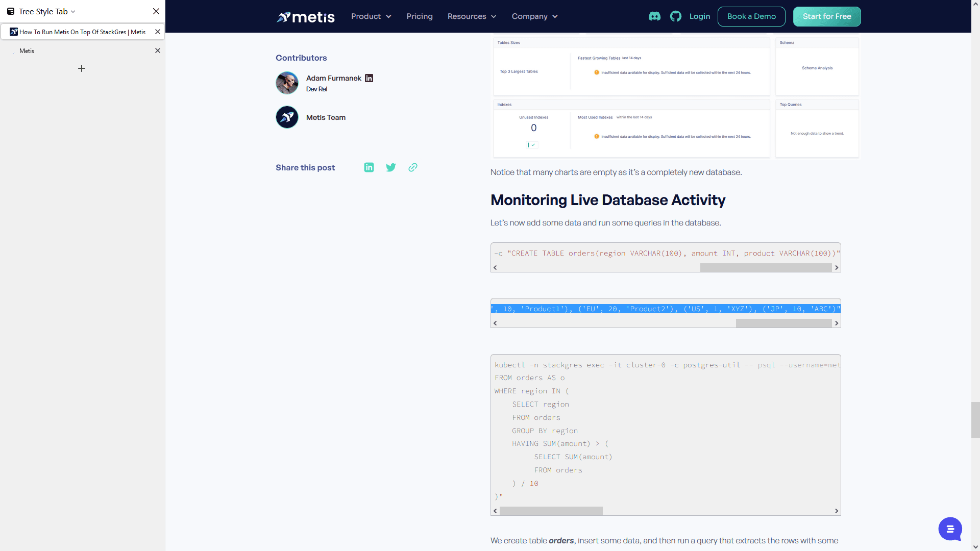This screenshot has width=980, height=551.
Task: Copy post link via chain icon
Action: pyautogui.click(x=413, y=167)
